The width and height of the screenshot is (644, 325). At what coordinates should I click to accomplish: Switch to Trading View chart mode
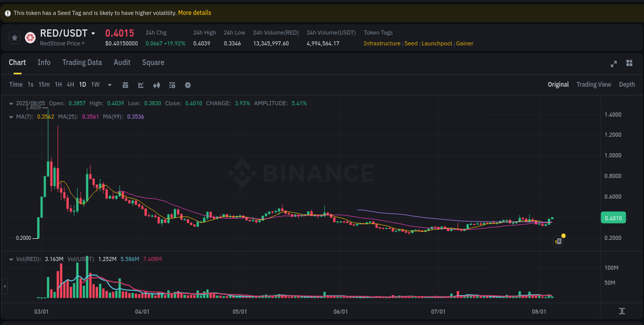click(594, 84)
